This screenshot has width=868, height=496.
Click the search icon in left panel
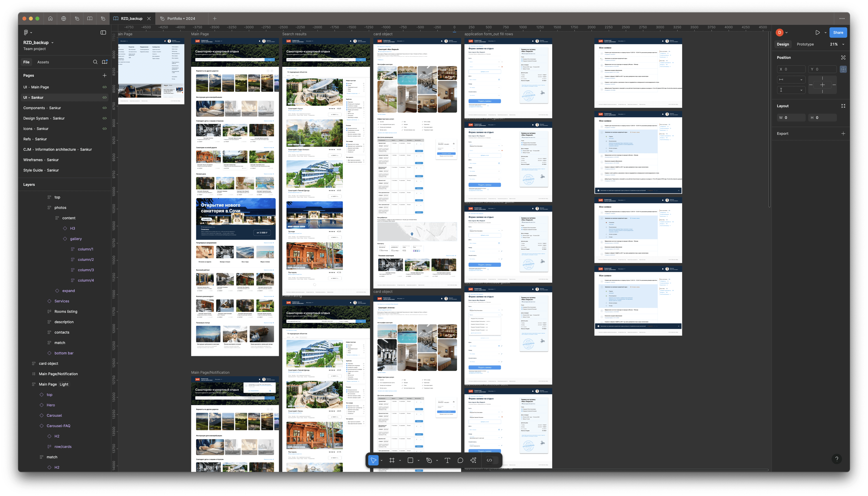tap(95, 62)
